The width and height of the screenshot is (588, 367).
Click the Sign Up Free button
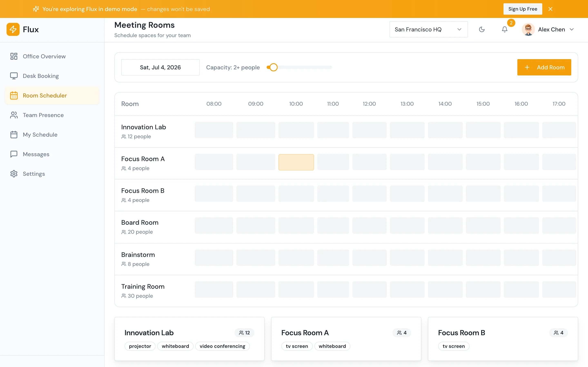523,9
